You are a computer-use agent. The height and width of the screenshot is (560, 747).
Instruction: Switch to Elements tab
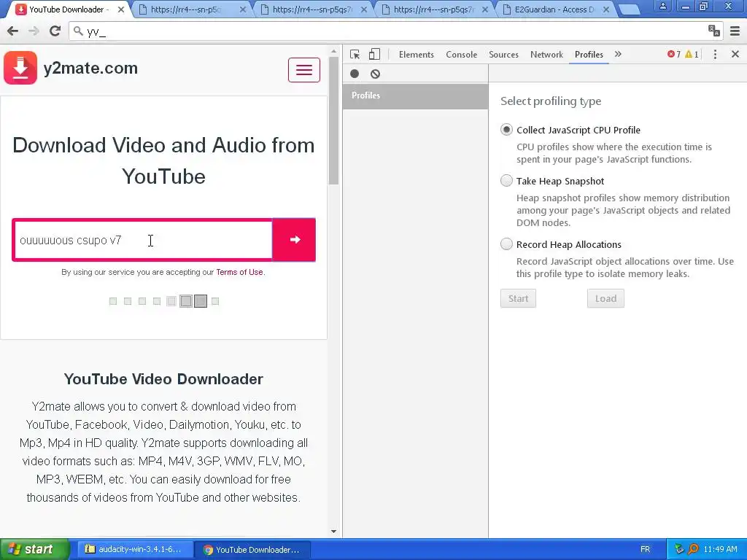click(417, 54)
